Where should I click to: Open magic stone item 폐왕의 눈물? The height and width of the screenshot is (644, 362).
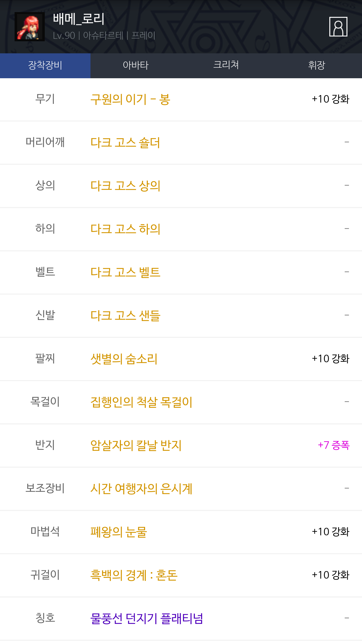click(x=119, y=532)
